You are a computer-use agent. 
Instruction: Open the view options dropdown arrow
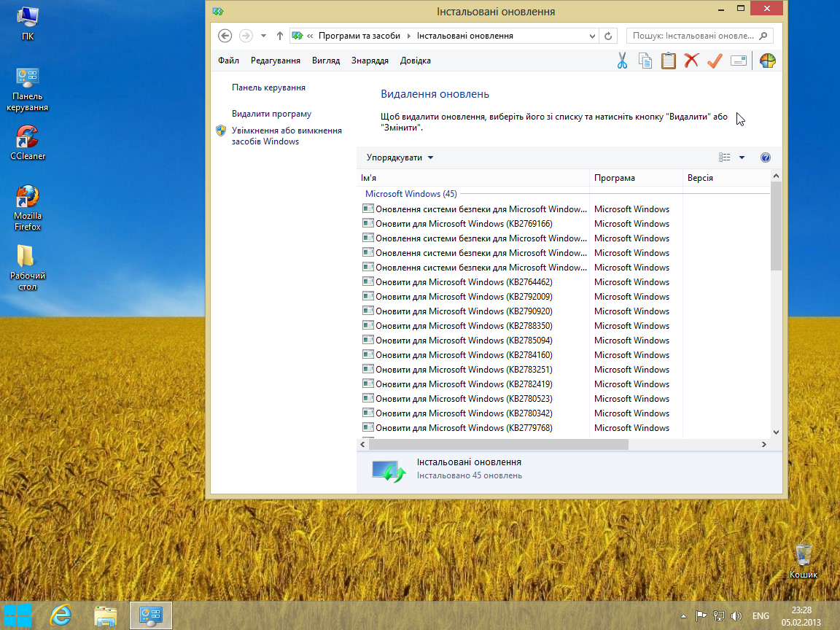tap(742, 157)
